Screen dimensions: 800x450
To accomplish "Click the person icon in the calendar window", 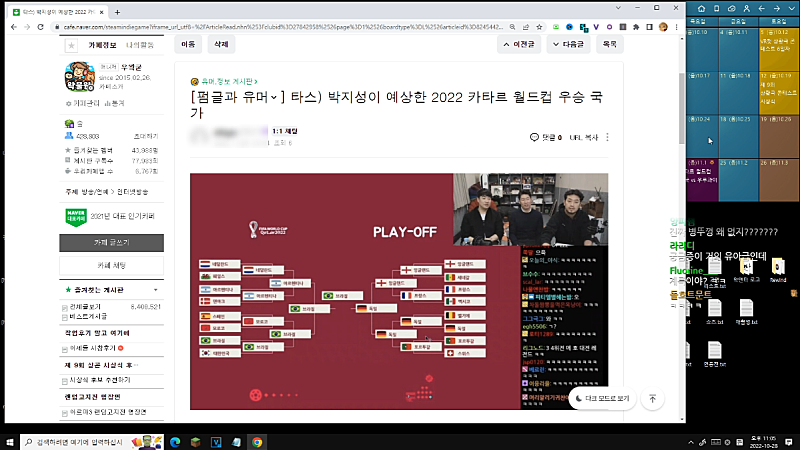I will 746,9.
